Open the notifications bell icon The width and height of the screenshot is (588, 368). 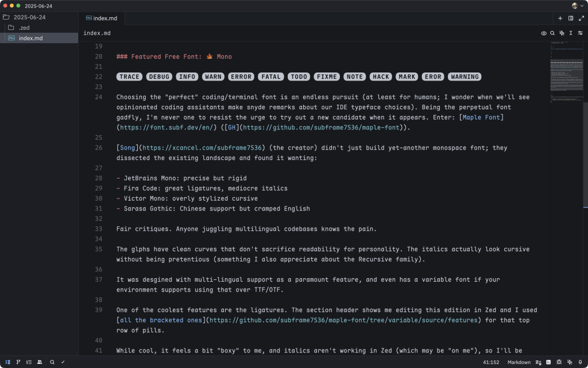pyautogui.click(x=581, y=362)
